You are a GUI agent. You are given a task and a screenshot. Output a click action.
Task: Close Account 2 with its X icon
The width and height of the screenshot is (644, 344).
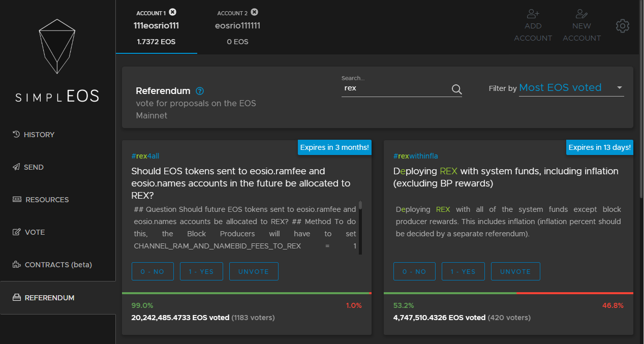click(x=255, y=12)
